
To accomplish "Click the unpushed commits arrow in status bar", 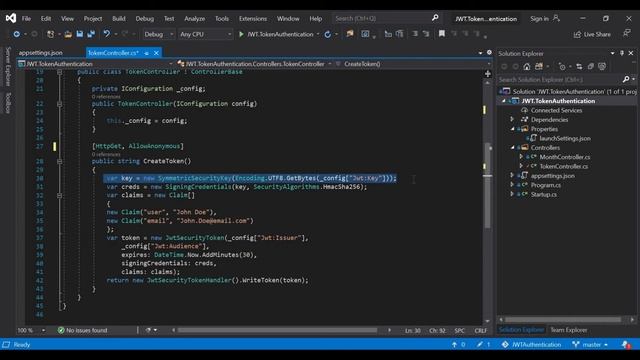I will pyautogui.click(x=454, y=345).
